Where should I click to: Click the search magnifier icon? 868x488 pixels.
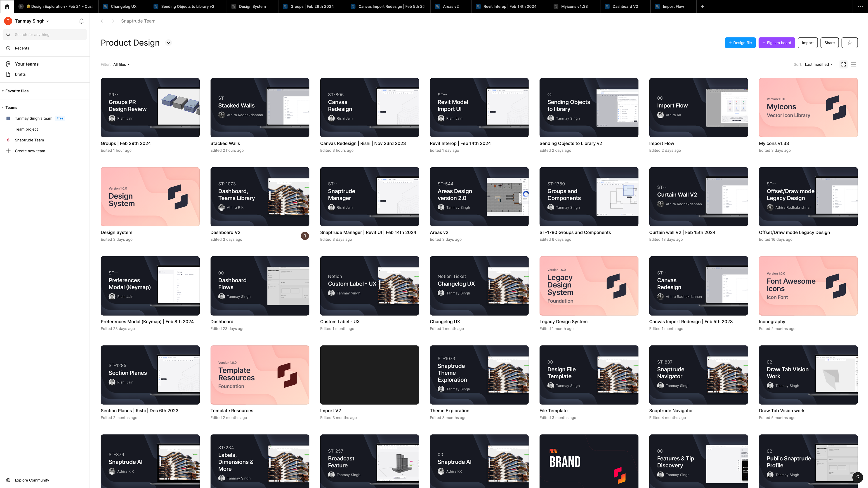[x=8, y=35]
